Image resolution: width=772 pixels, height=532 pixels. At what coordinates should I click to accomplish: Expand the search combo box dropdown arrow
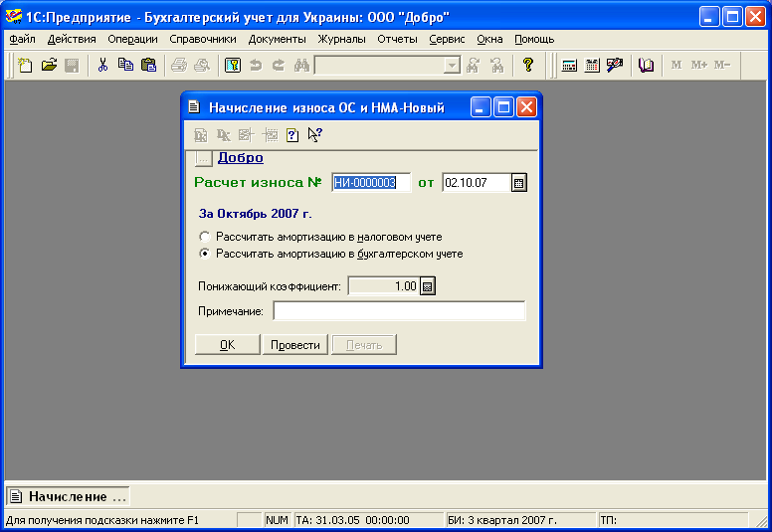[x=452, y=65]
